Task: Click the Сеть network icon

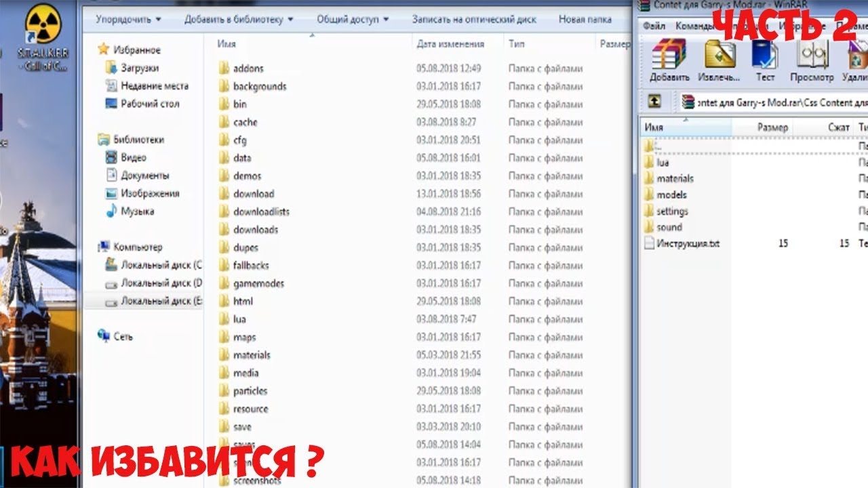Action: (x=104, y=336)
